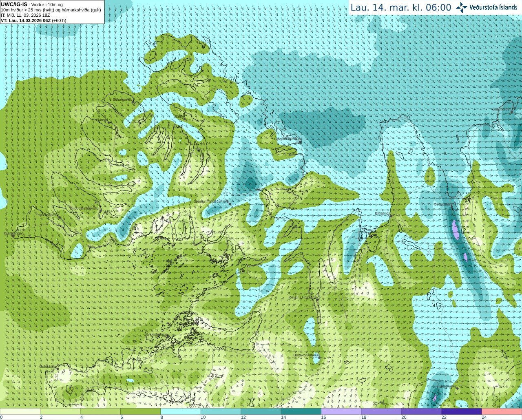
Task: Click the date heading Lau. 14. mar. kl. 06:00
Action: (x=401, y=7)
